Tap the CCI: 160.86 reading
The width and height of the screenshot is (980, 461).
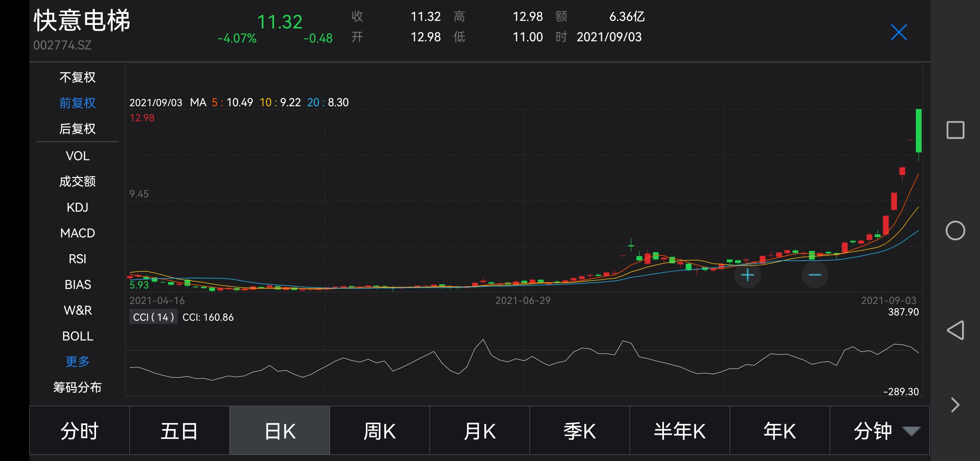(x=208, y=317)
